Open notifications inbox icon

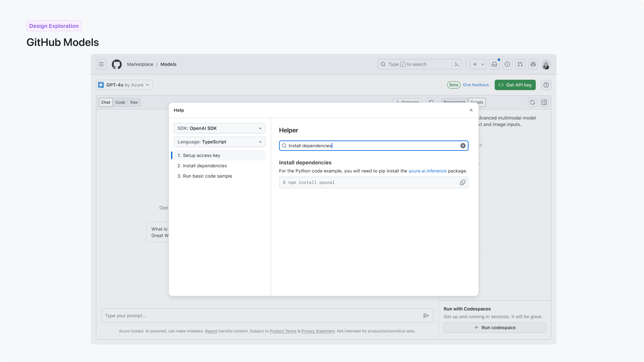tap(494, 64)
